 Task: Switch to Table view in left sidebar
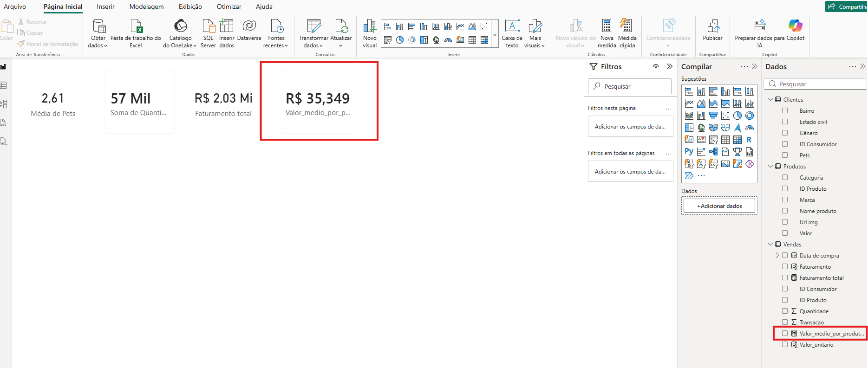click(3, 85)
